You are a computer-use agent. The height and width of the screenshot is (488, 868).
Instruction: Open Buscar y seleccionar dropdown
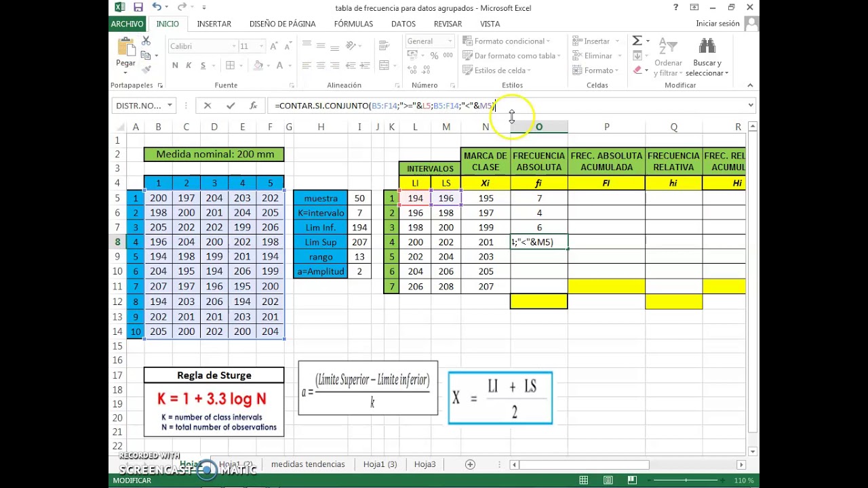(707, 57)
